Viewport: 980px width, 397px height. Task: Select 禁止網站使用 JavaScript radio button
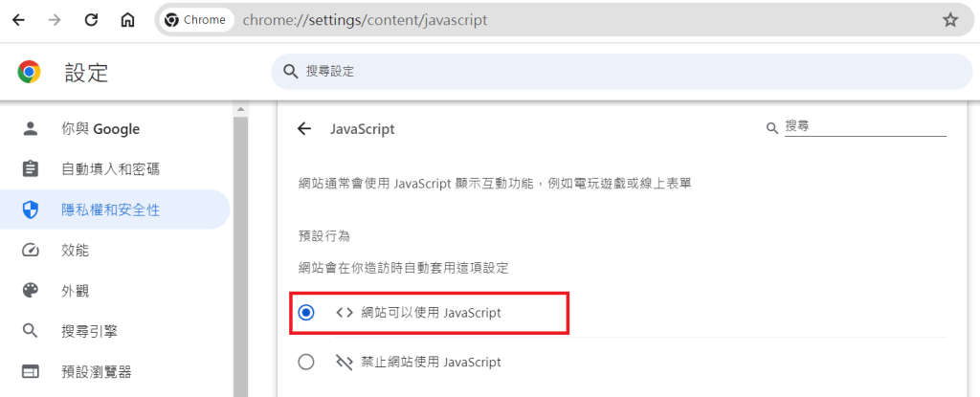[306, 362]
